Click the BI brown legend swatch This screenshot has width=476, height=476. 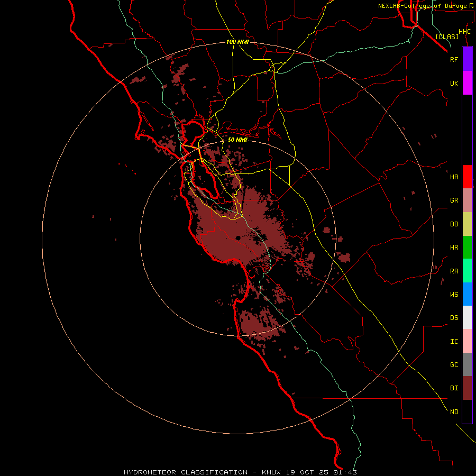467,388
